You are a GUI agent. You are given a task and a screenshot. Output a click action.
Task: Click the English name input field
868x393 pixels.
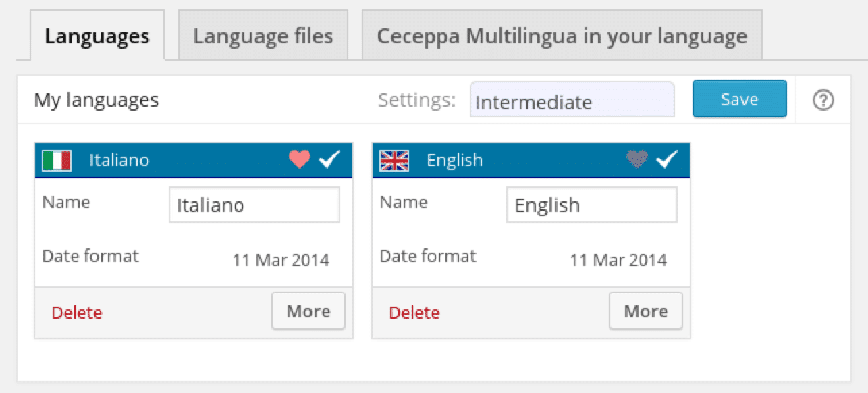[592, 205]
